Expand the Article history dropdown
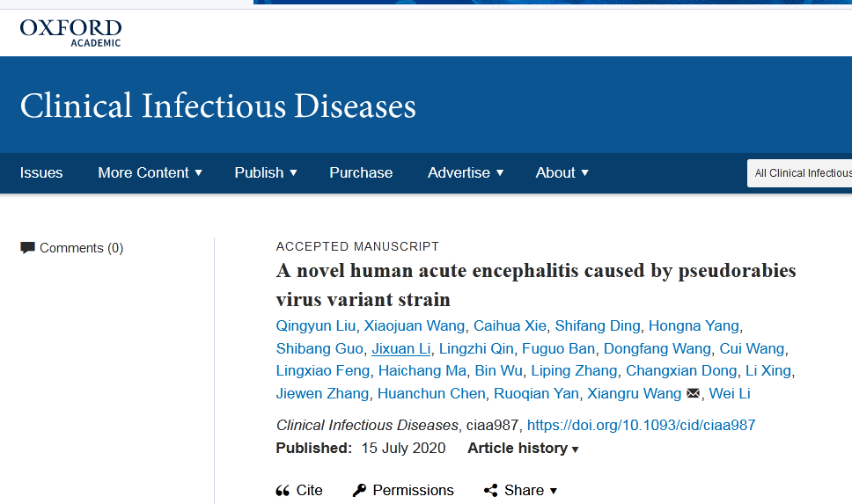Screen dimensions: 852x504 523,448
